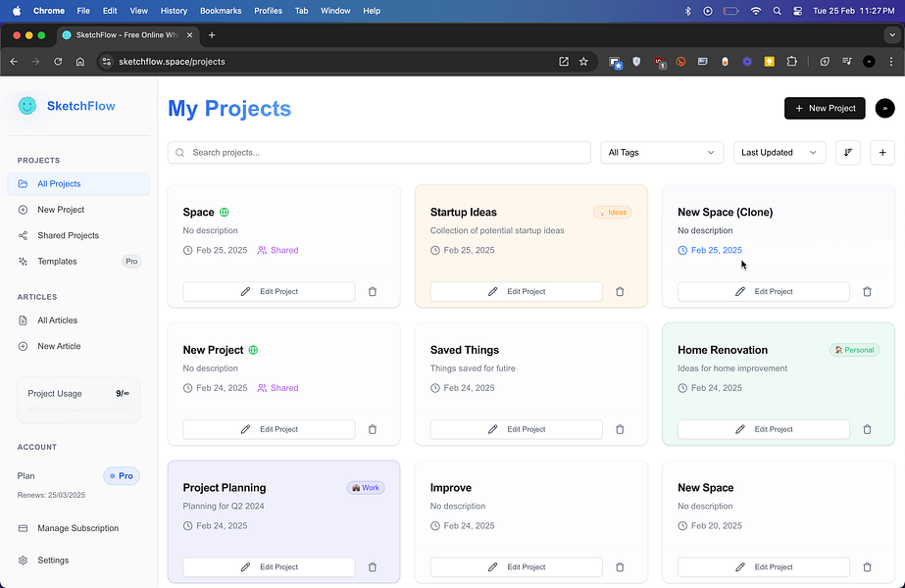The image size is (905, 588).
Task: Click Manage Subscription link
Action: [77, 528]
